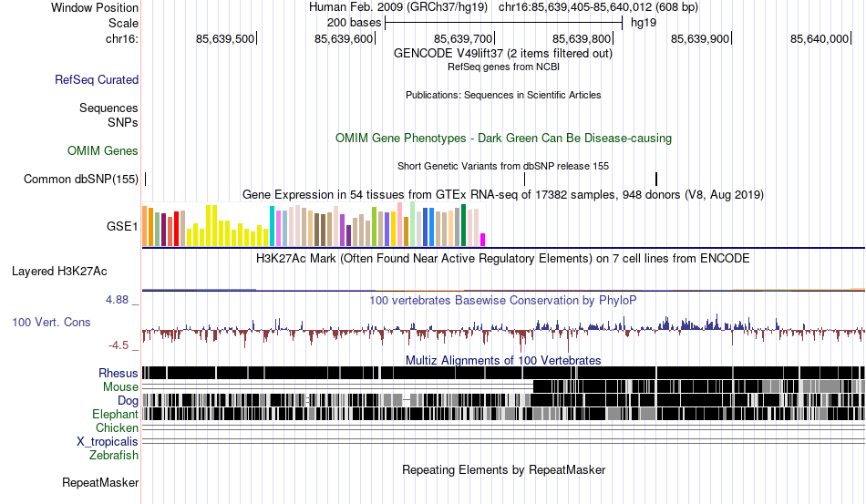
Task: Click the 85,639,600 ruler position
Action: point(344,38)
